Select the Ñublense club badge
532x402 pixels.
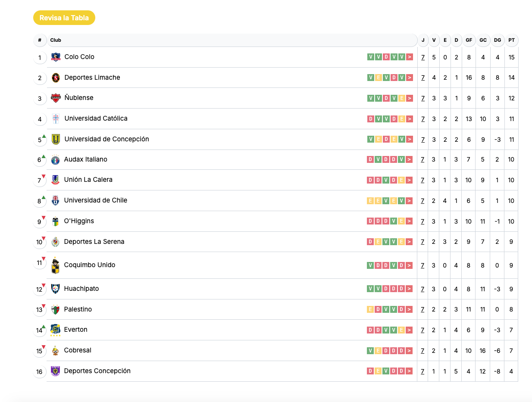[56, 98]
